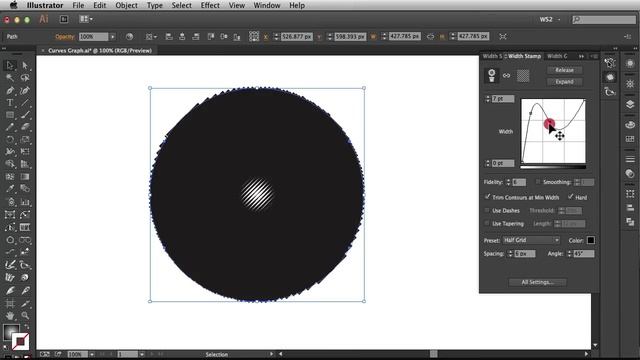This screenshot has width=640, height=360.
Task: Click the Release button
Action: pyautogui.click(x=564, y=70)
